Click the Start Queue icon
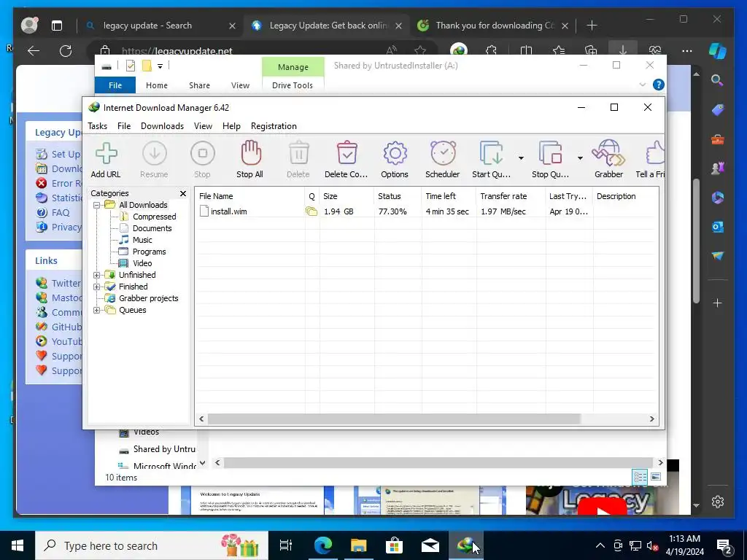Image resolution: width=747 pixels, height=560 pixels. 491,153
